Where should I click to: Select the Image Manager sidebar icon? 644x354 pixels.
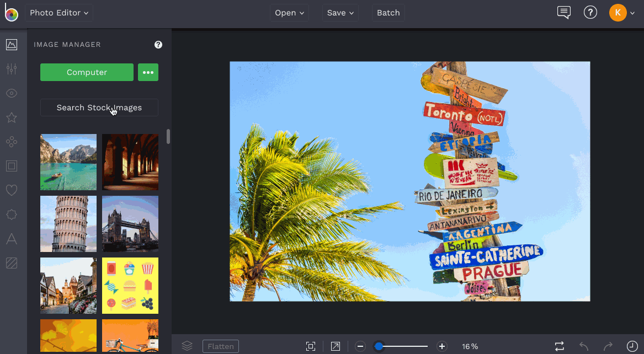(x=12, y=44)
